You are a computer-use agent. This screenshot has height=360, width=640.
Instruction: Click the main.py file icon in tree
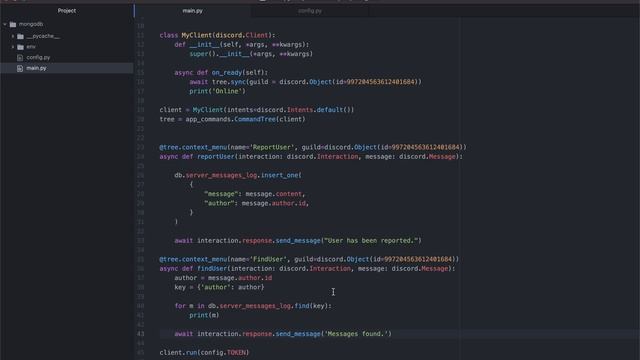click(20, 68)
